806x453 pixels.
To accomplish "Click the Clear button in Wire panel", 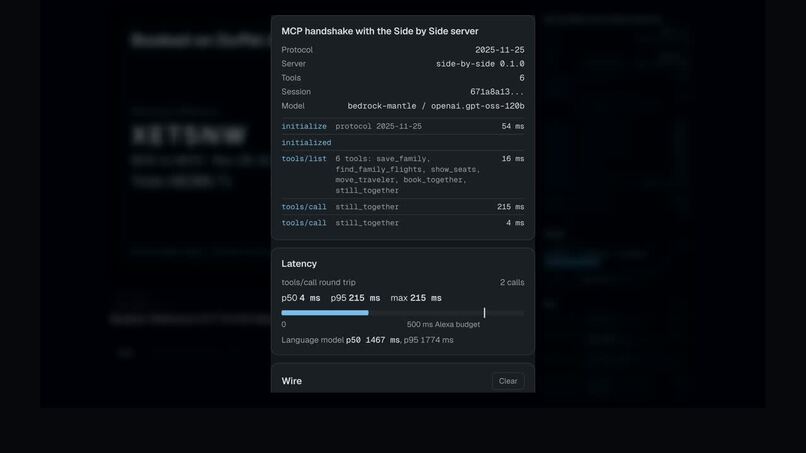I will [x=508, y=381].
